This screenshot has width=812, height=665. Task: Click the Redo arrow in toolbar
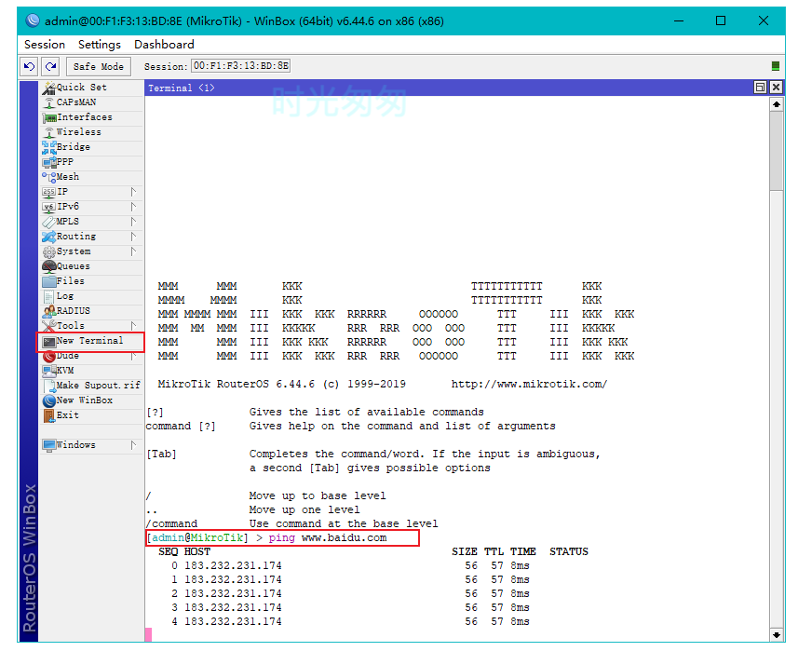50,66
